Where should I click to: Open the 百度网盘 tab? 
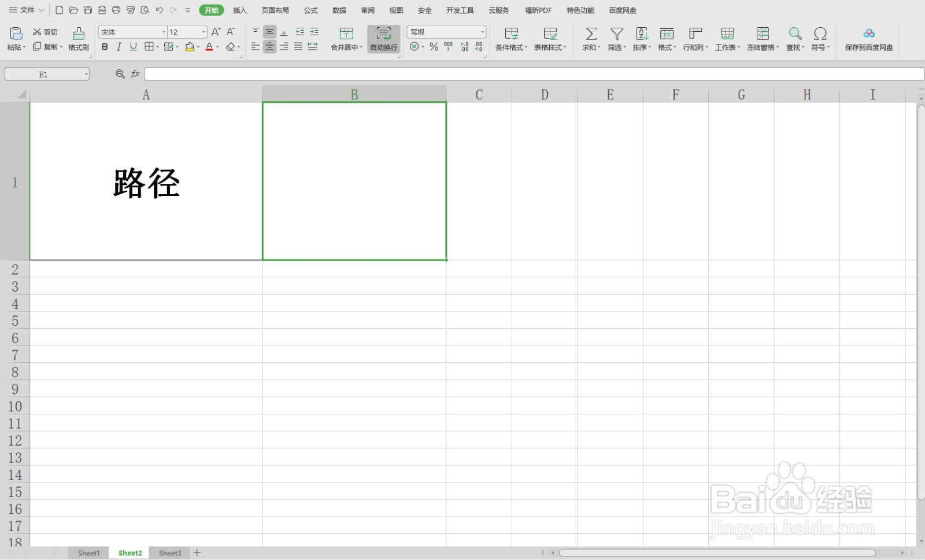click(x=623, y=10)
